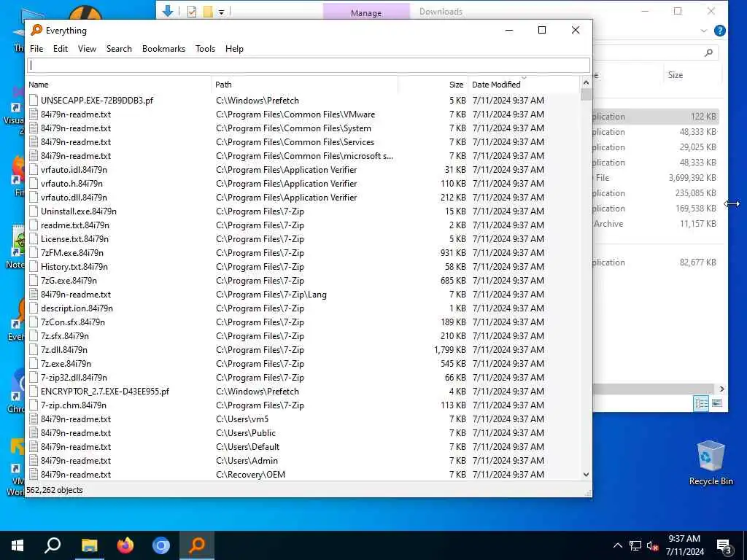The image size is (747, 560).
Task: Select 7z.sfx.84i79n file name
Action: point(64,335)
